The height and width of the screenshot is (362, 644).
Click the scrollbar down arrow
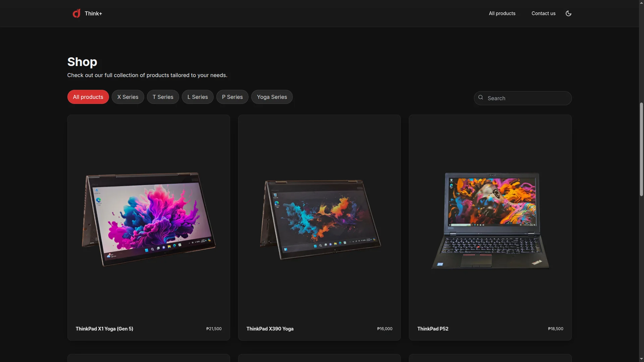tap(641, 359)
